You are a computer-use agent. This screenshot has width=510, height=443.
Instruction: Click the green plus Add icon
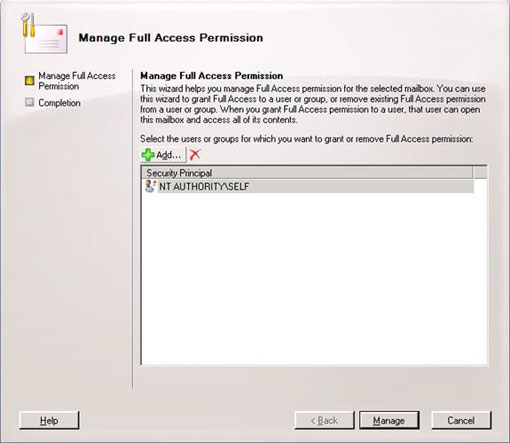tap(148, 155)
